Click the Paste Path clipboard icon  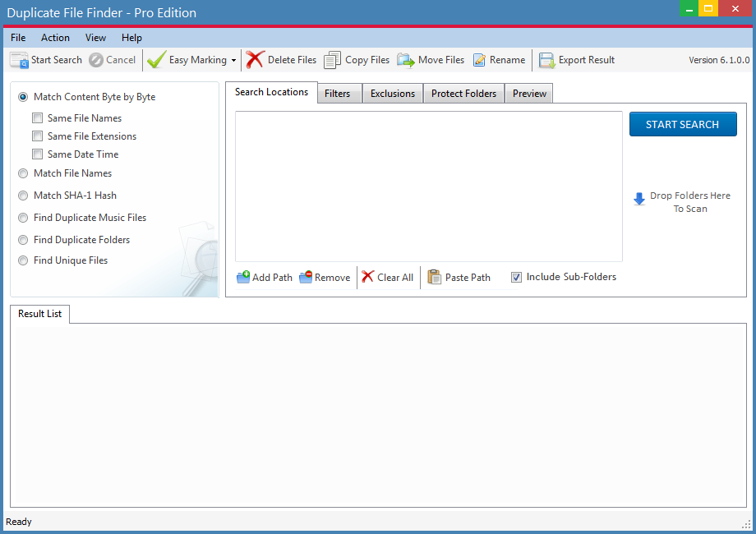click(435, 277)
